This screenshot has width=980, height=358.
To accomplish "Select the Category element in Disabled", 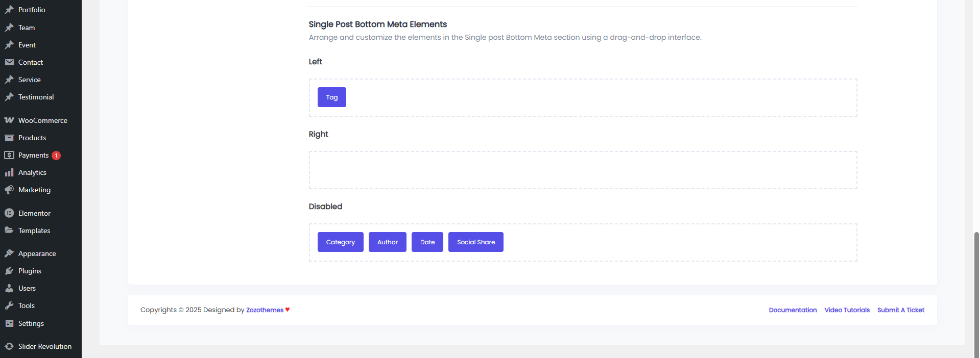I will [340, 242].
